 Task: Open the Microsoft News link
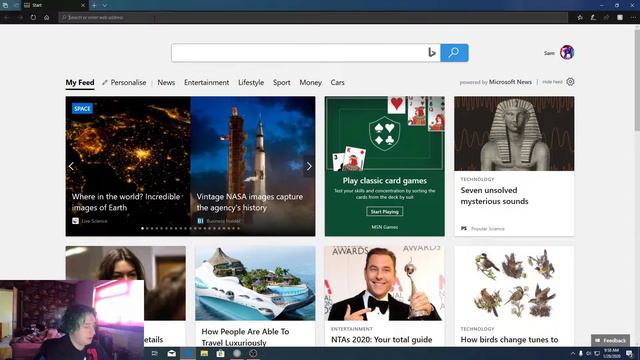(510, 82)
